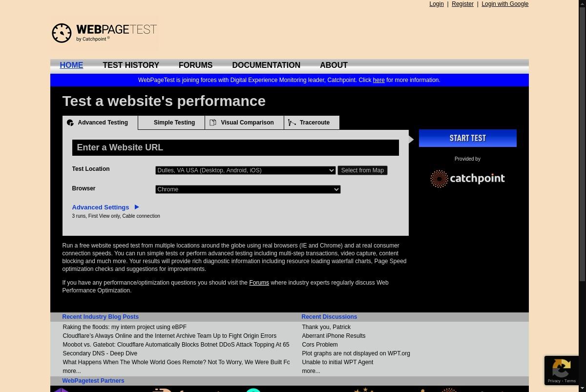Open the Test Location dropdown
This screenshot has width=586, height=392.
coord(245,170)
